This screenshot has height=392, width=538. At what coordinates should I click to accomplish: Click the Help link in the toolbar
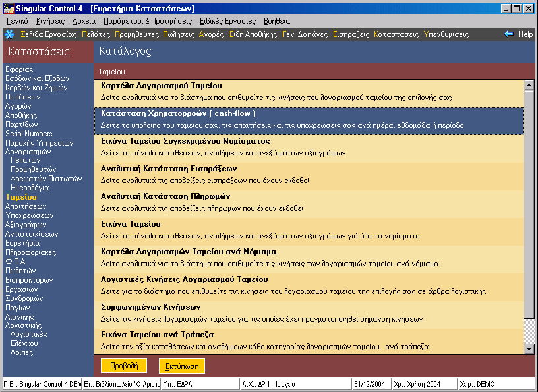[525, 34]
